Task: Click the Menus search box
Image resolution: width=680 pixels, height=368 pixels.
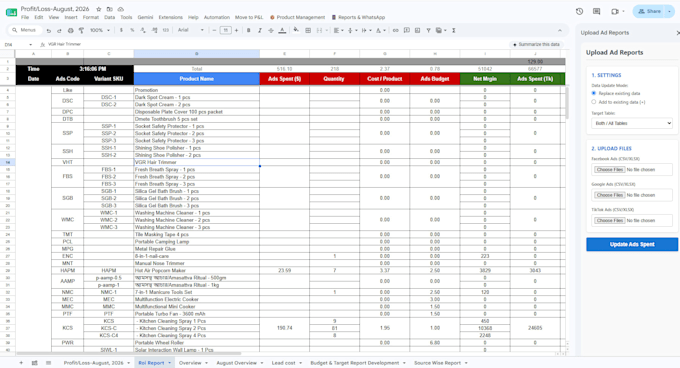Action: pos(24,30)
